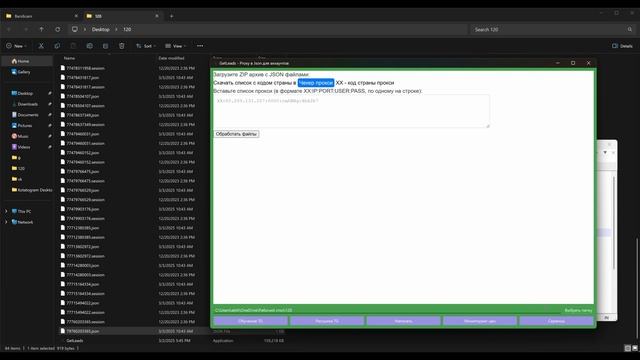640x360 pixels.
Task: Click the dropdown arrow in the background window
Action: click(x=605, y=153)
